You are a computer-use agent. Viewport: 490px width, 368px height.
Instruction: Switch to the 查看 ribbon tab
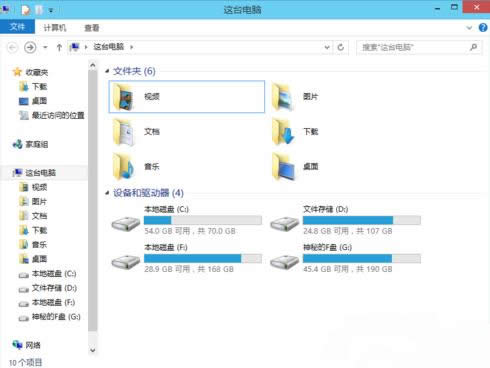pos(92,27)
